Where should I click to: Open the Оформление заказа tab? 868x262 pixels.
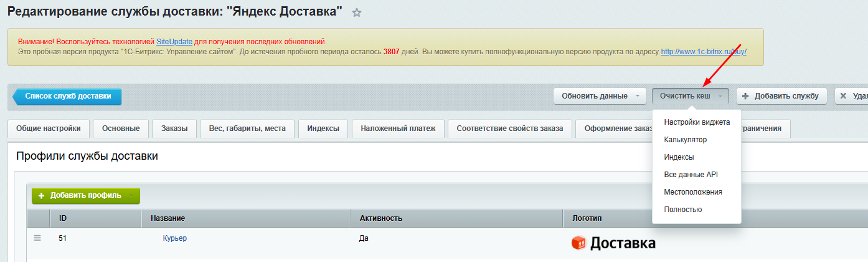[614, 129]
